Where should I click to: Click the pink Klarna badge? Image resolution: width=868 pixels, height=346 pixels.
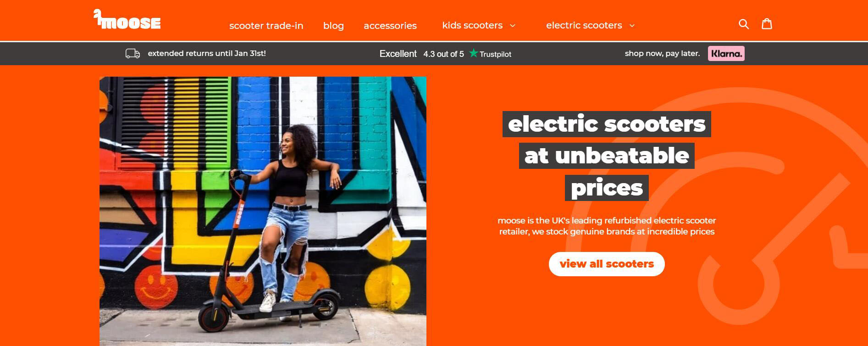tap(726, 54)
